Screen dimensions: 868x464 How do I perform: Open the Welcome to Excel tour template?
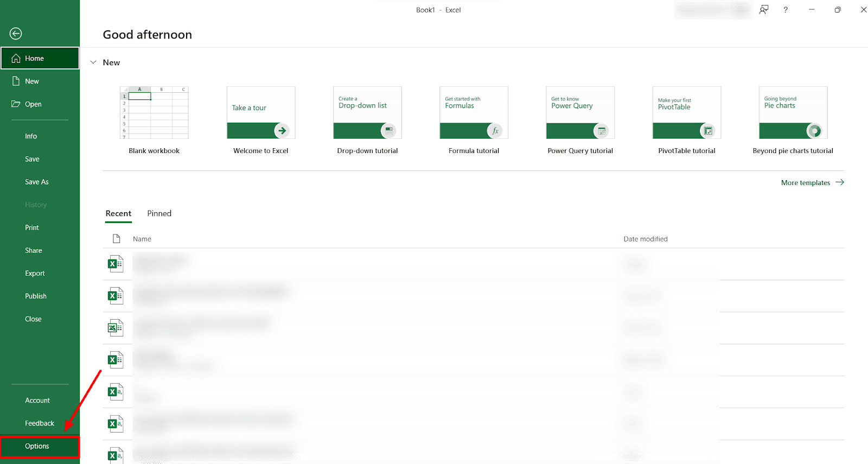[261, 113]
